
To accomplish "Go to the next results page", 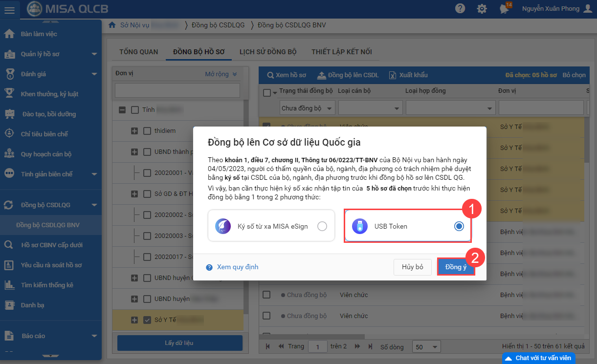I will point(357,346).
